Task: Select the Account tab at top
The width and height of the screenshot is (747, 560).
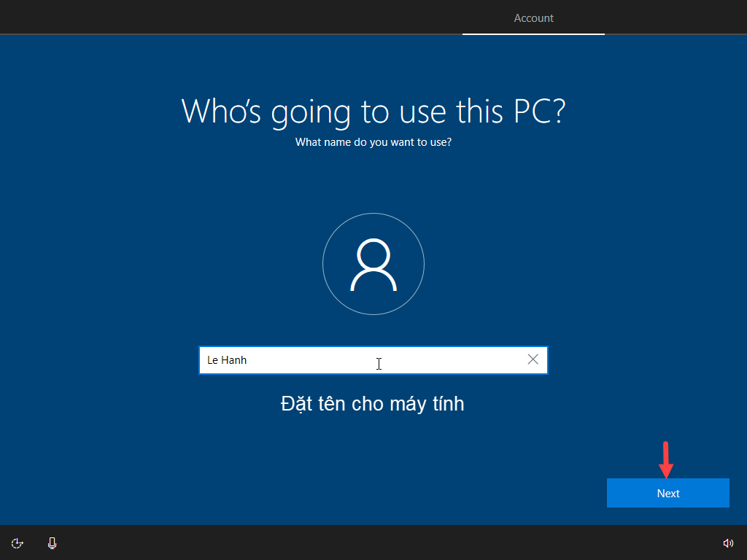Action: pyautogui.click(x=533, y=18)
